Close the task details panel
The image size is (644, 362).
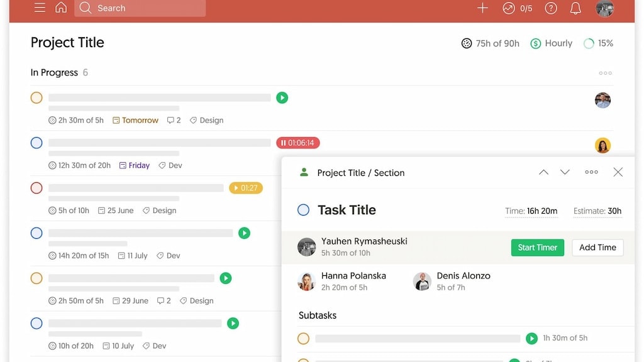(618, 172)
